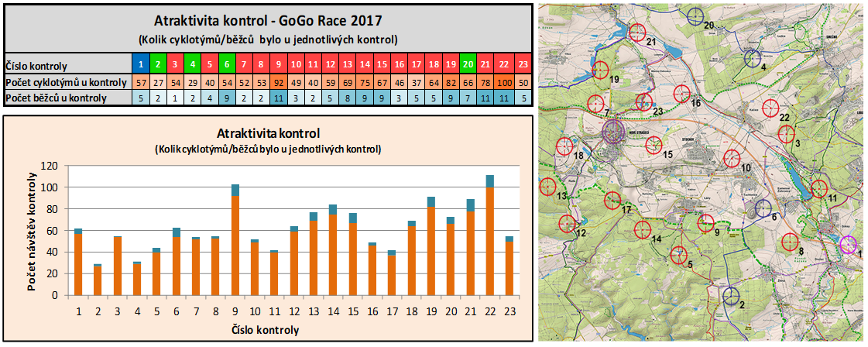
Task: Click red control marker 15 on the map
Action: point(654,146)
